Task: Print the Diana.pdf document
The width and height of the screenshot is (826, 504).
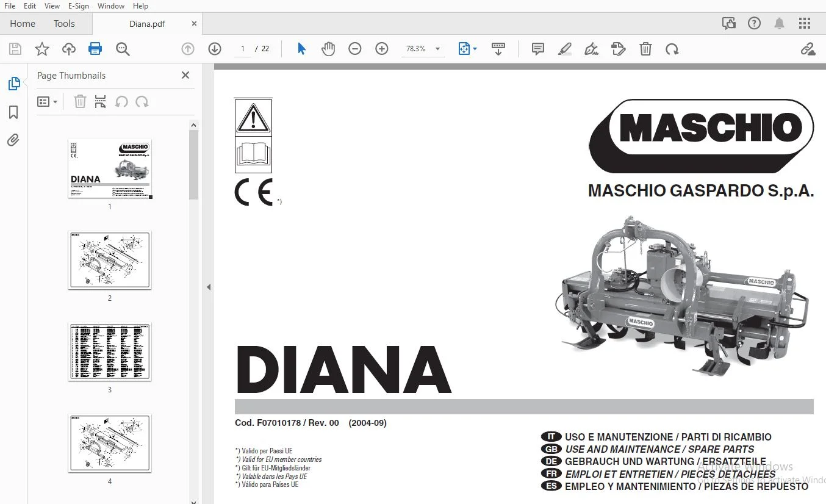Action: (95, 49)
